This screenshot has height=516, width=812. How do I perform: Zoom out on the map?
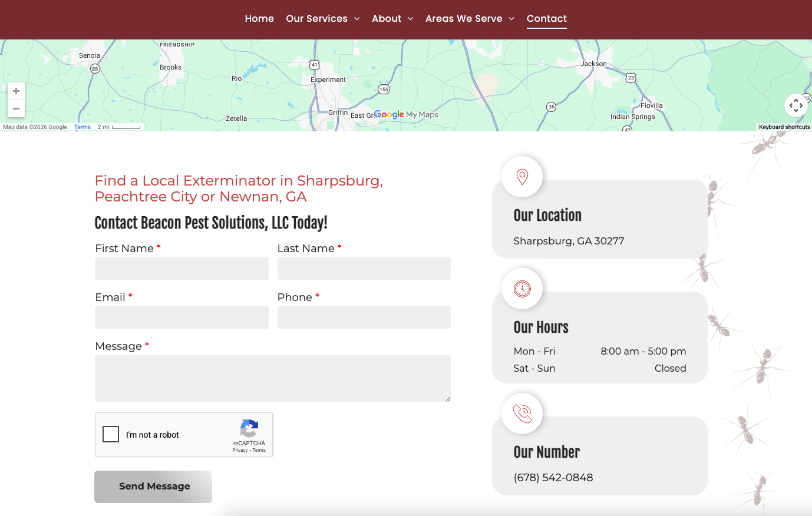click(x=16, y=108)
